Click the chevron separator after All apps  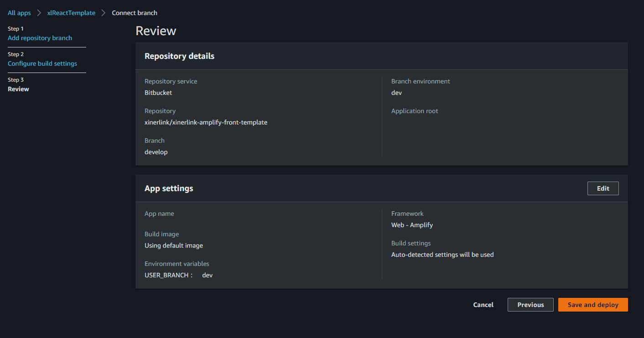[x=39, y=13]
